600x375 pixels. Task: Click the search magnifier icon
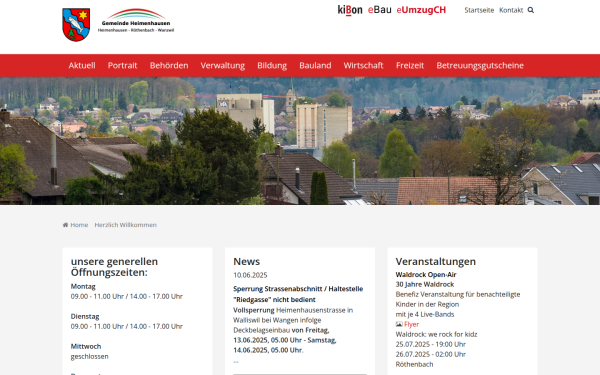pyautogui.click(x=531, y=10)
